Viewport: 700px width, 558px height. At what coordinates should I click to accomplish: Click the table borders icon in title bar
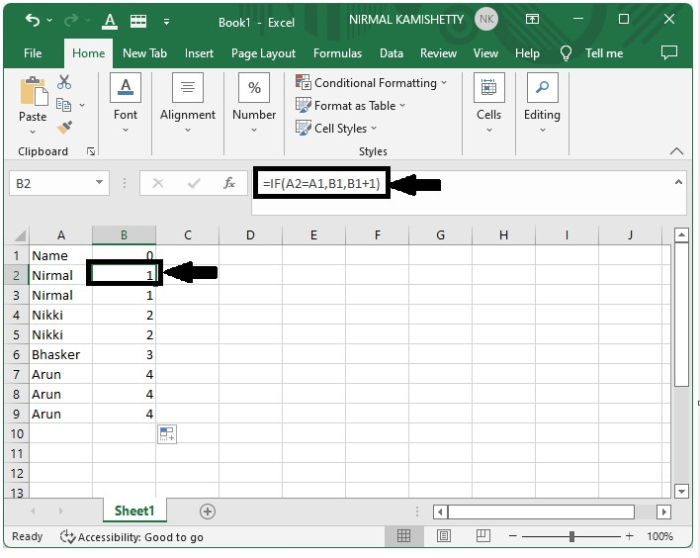[138, 21]
